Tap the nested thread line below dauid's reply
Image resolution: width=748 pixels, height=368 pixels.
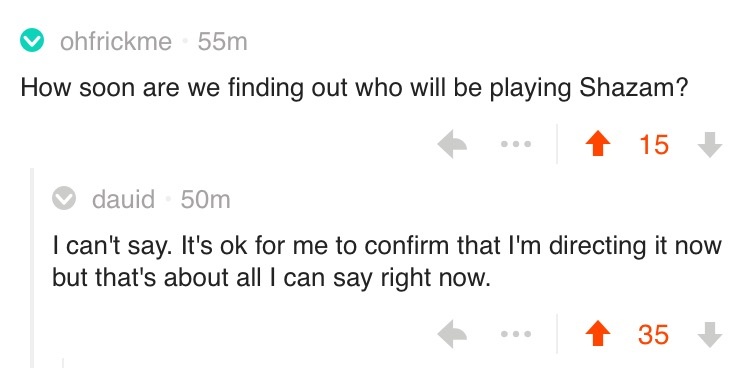[x=63, y=363]
